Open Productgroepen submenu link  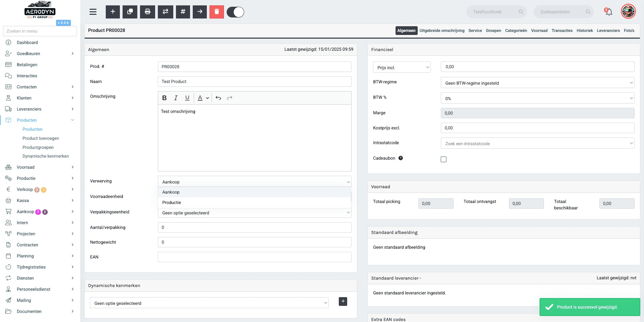[38, 147]
